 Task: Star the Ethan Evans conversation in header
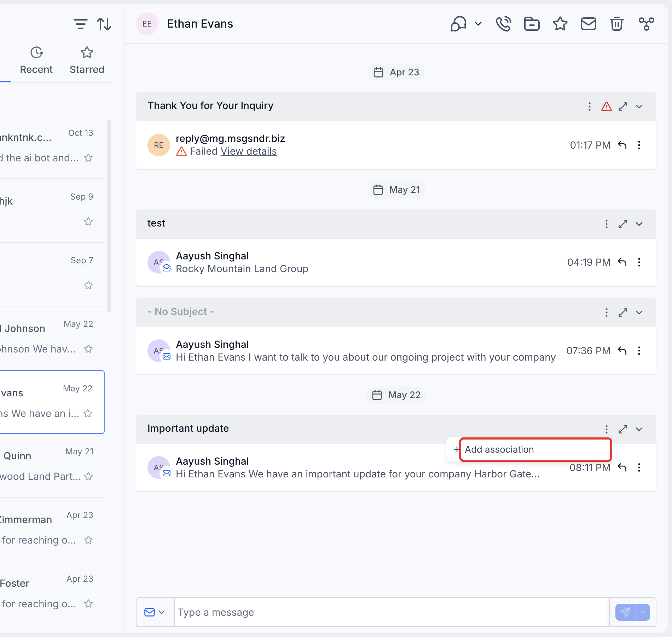560,24
